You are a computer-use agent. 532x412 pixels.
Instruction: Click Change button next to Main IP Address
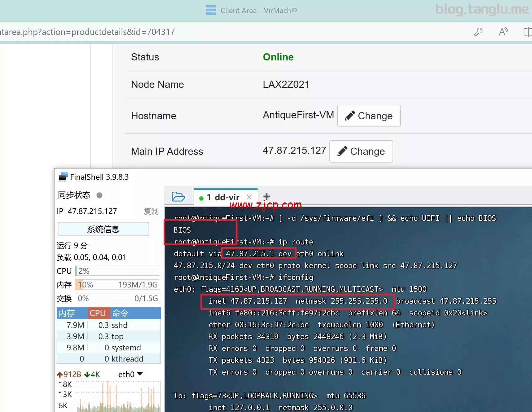point(361,151)
